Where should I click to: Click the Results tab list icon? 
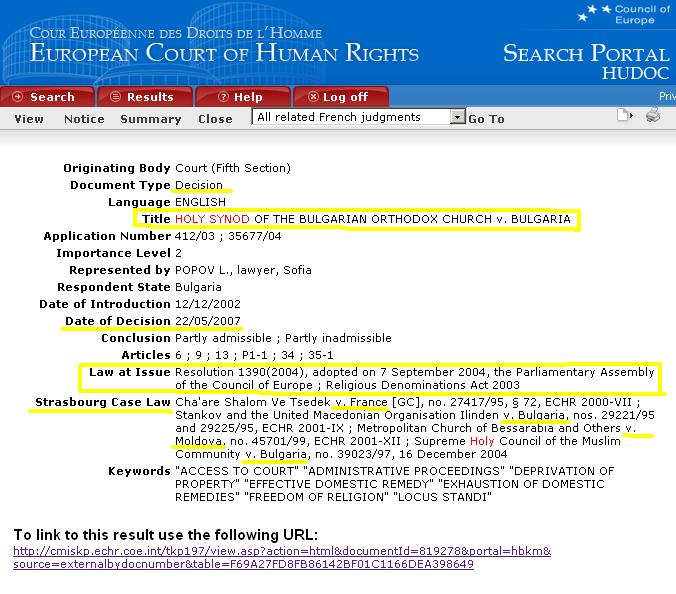click(115, 97)
